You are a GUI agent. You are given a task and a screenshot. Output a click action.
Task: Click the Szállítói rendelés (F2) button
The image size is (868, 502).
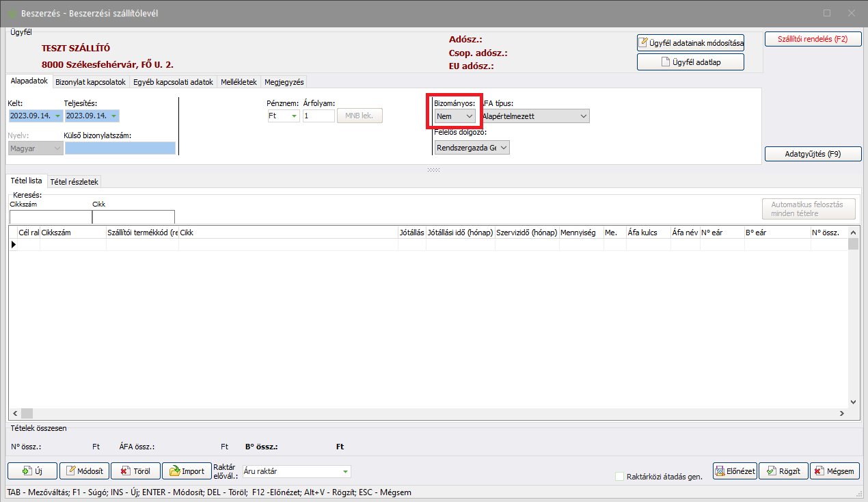(x=812, y=39)
